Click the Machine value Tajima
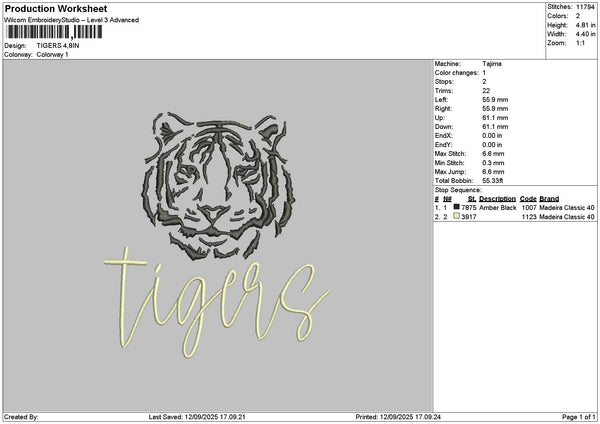Image resolution: width=600 pixels, height=424 pixels. pos(492,64)
